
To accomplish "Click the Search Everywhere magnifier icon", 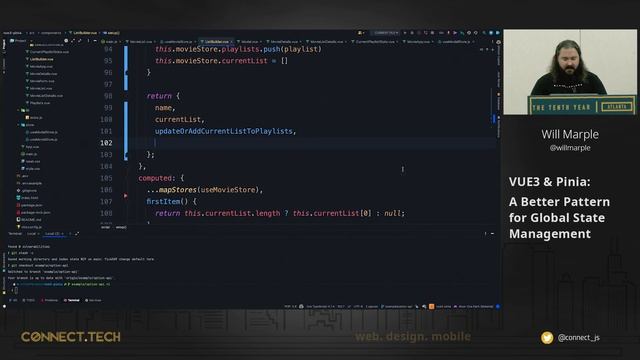I will coord(484,33).
